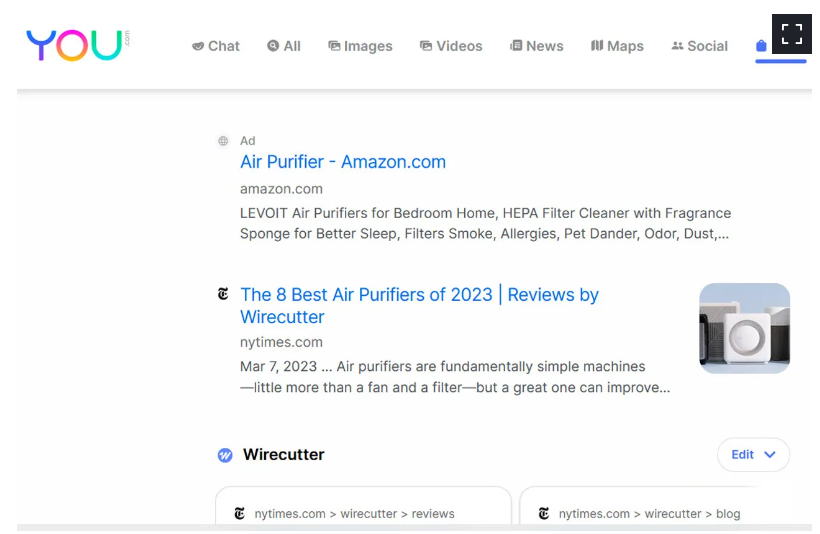Switch to the All results tab
The height and width of the screenshot is (534, 820).
pyautogui.click(x=284, y=46)
